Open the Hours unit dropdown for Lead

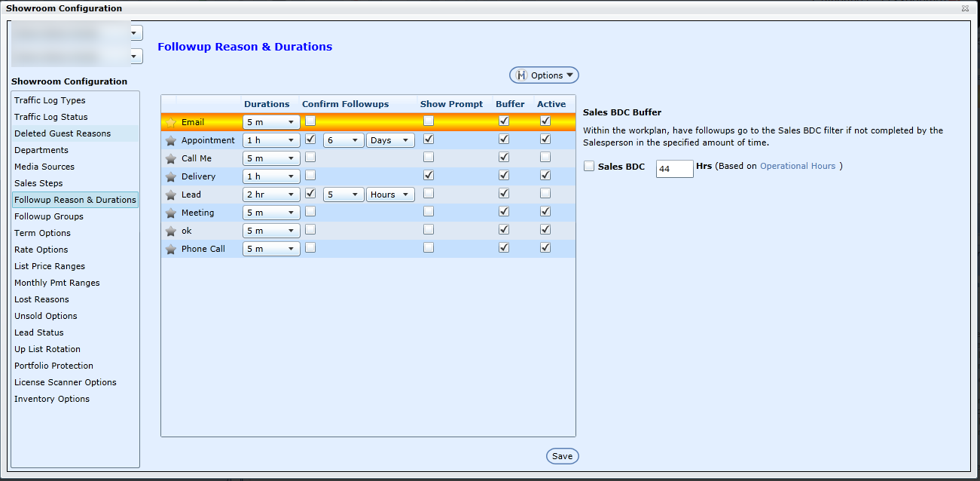[390, 195]
